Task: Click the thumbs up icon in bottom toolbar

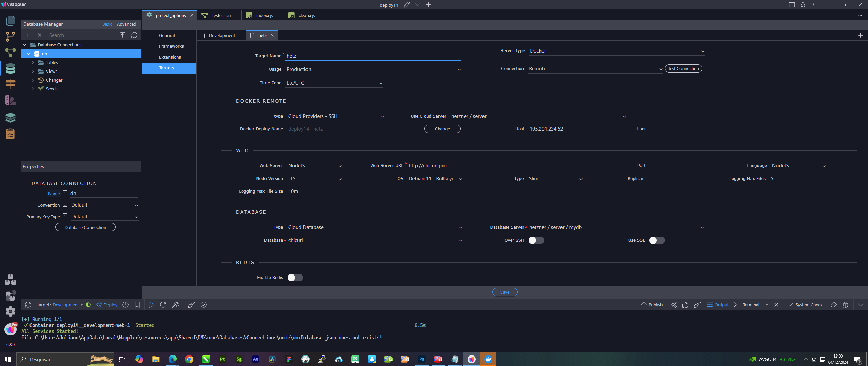Action: tap(685, 305)
